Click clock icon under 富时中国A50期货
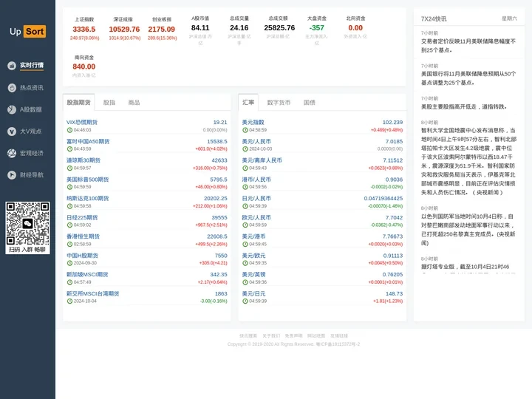This screenshot has height=399, width=532. tap(69, 149)
